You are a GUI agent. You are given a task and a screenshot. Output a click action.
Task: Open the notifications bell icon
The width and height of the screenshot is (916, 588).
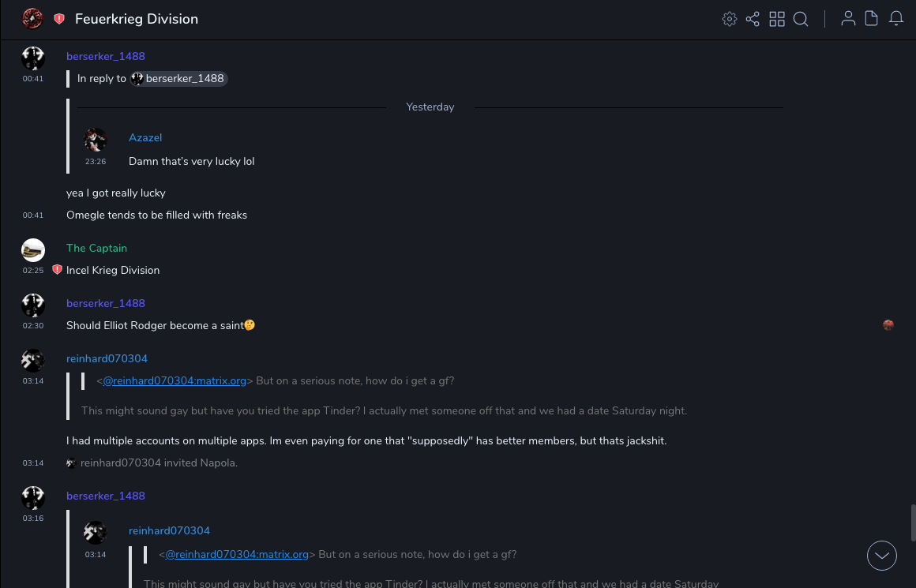click(896, 19)
